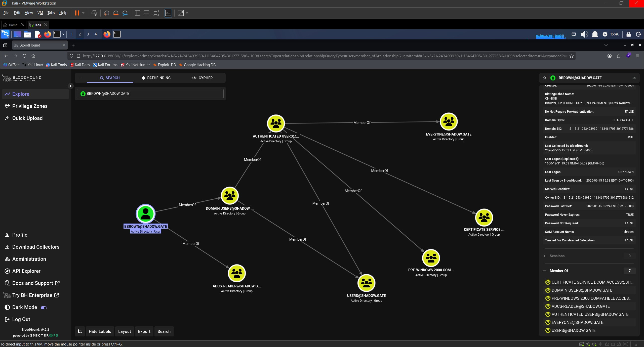Switch to Kali workspace 3

click(x=88, y=34)
